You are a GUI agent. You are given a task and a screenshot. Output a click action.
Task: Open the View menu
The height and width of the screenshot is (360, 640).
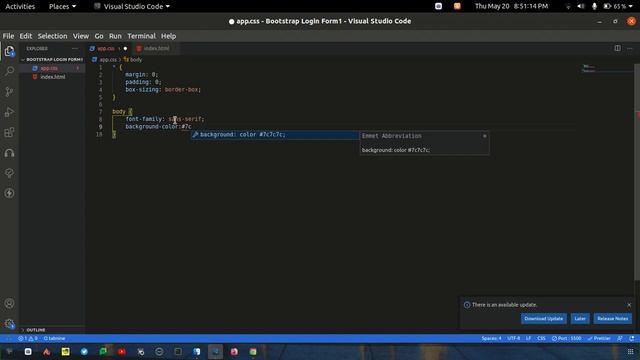pyautogui.click(x=81, y=36)
